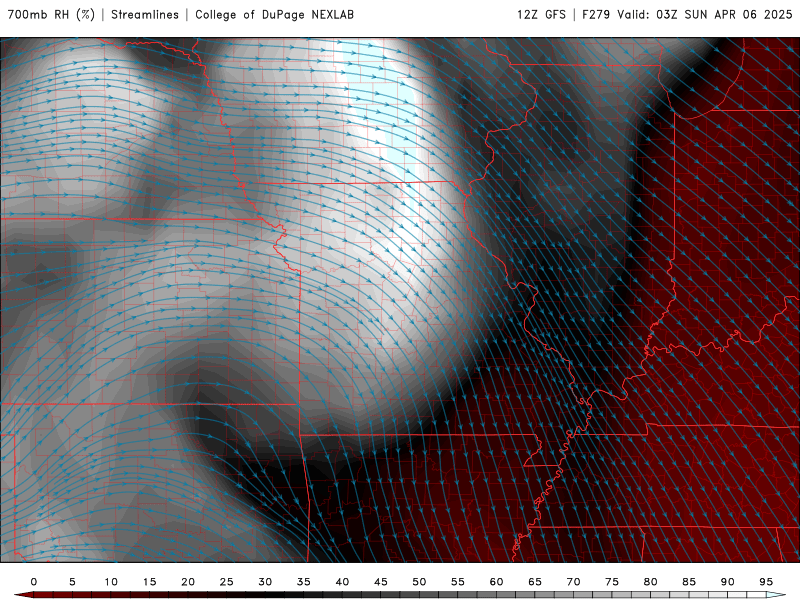Click the '0' value on the color scale
This screenshot has width=800, height=600.
click(34, 582)
